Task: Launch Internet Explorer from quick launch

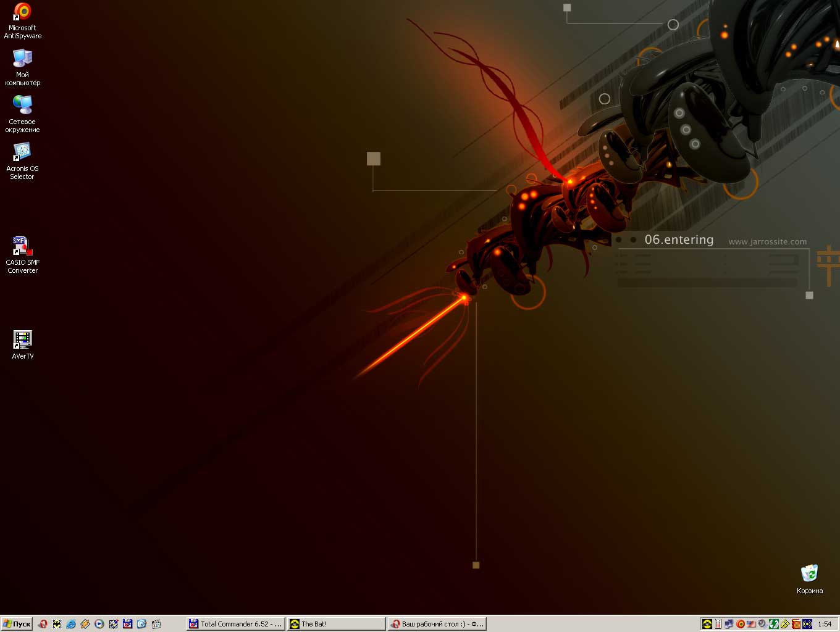Action: click(71, 624)
